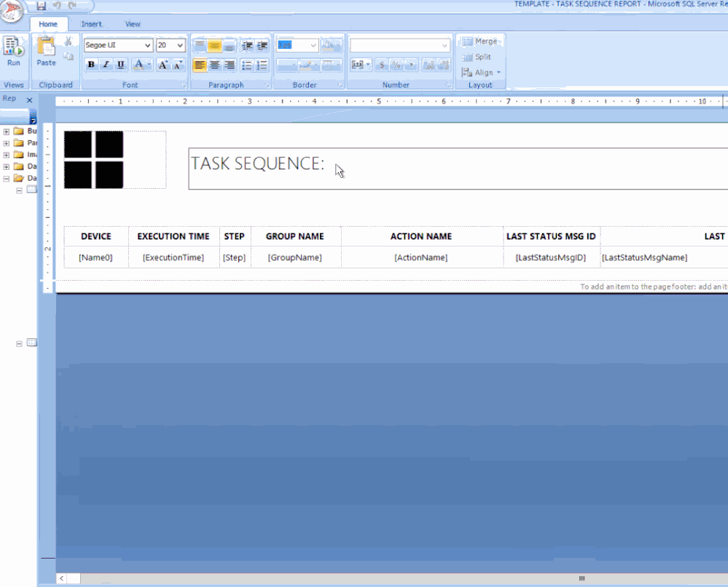This screenshot has width=728, height=587.
Task: Select the logo image in report header
Action: pyautogui.click(x=115, y=160)
